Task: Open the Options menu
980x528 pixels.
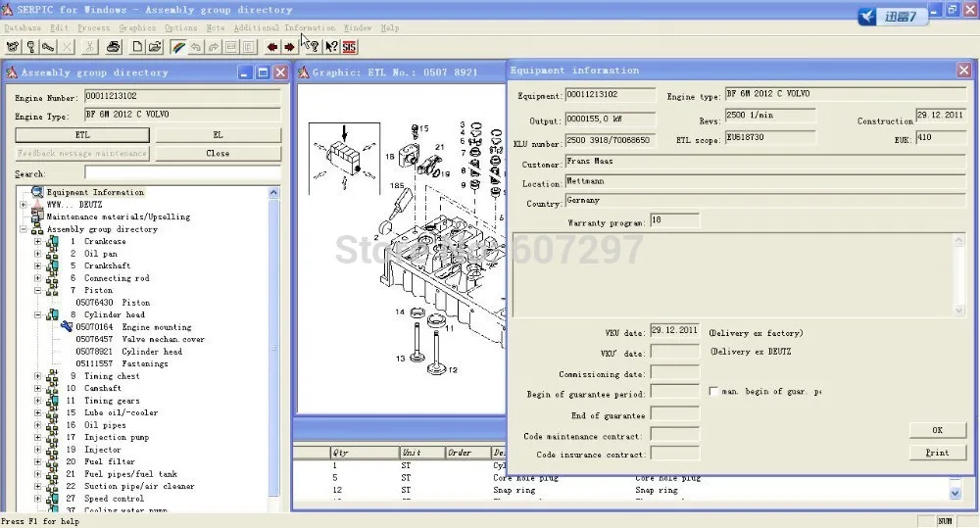Action: [180, 27]
